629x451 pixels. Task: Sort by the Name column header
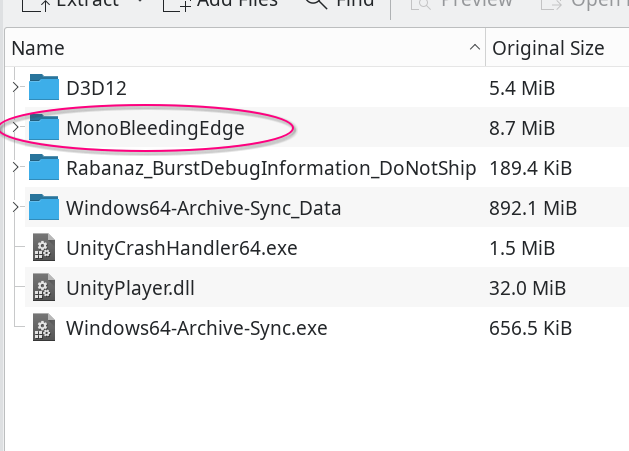click(38, 48)
